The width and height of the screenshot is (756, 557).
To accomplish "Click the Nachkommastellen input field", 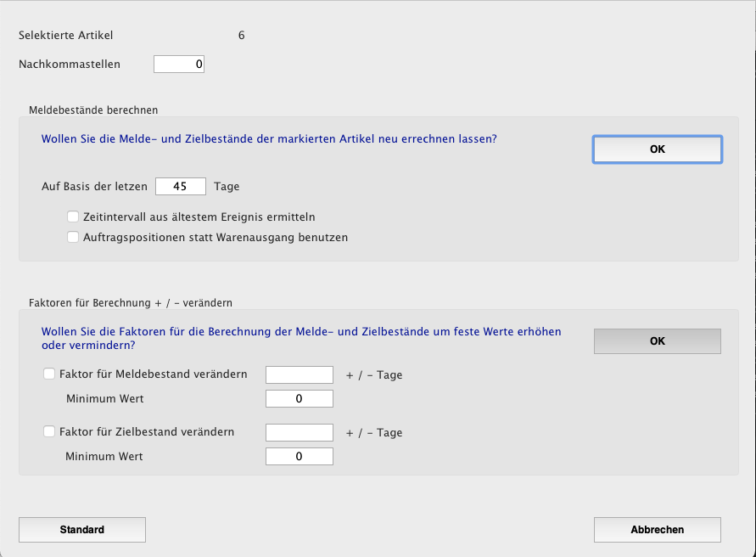I will pos(179,64).
